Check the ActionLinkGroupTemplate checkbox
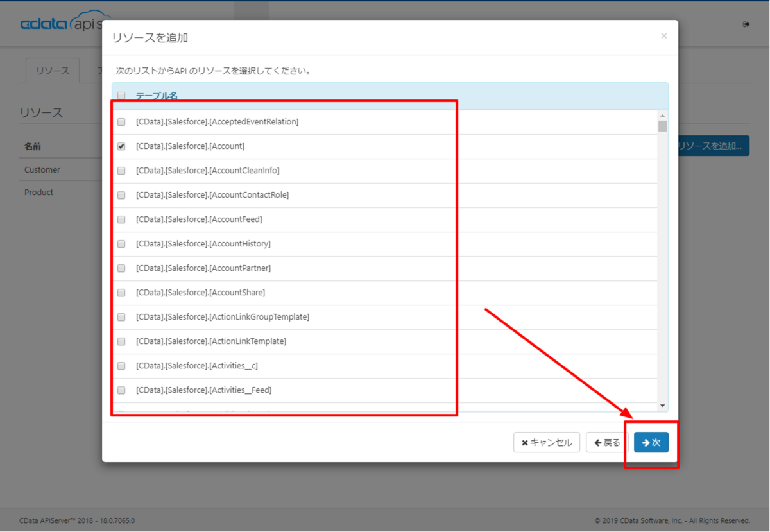The height and width of the screenshot is (532, 770). tap(121, 317)
